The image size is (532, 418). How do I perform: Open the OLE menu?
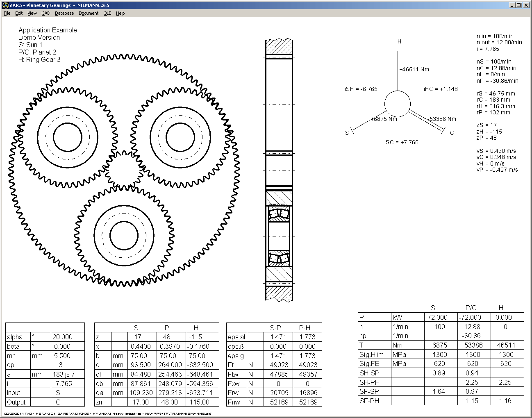coord(107,13)
